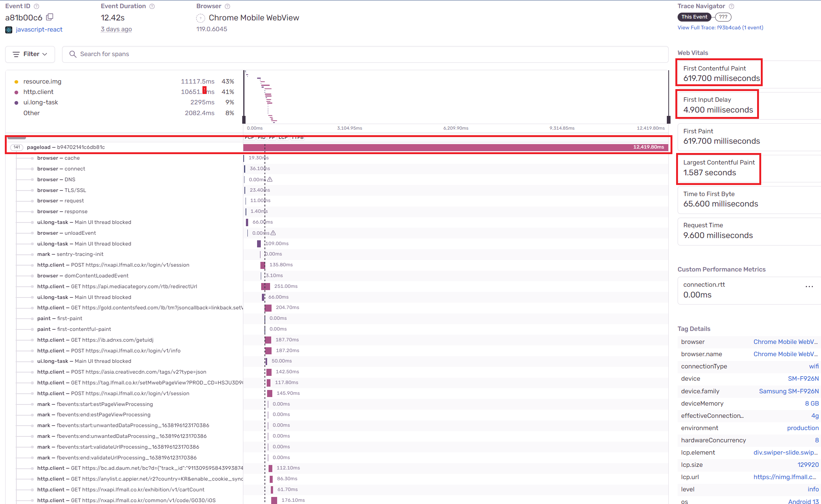Open connection.rtt three-dot menu

pyautogui.click(x=809, y=286)
